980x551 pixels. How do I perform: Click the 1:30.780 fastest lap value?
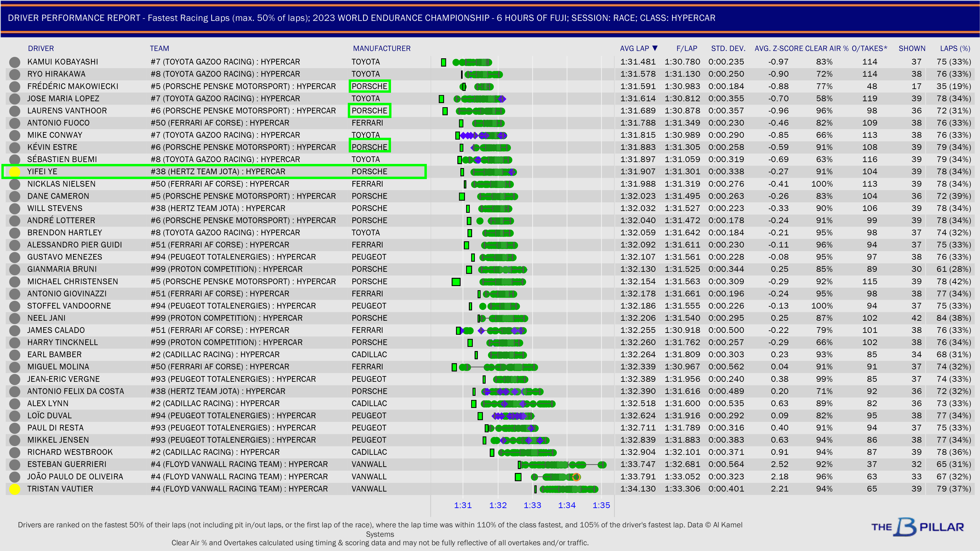pos(683,62)
